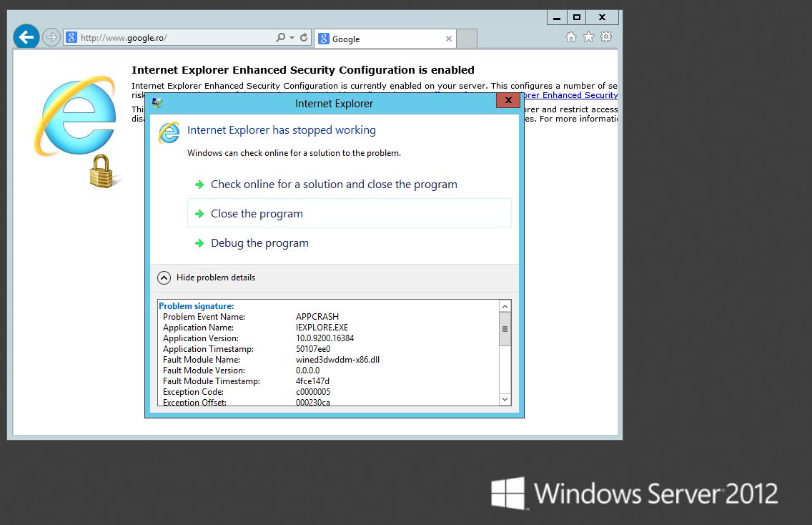The image size is (812, 525).
Task: Close the Google tab
Action: click(x=448, y=39)
